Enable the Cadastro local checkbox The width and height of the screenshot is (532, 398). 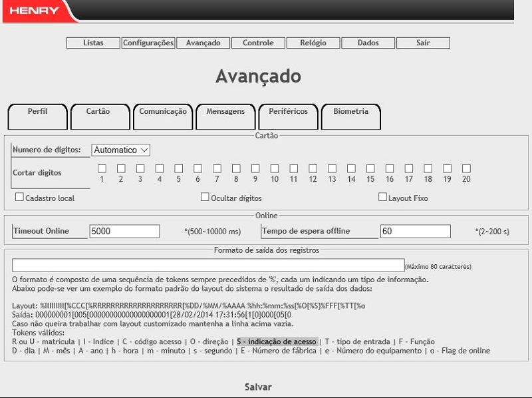click(19, 197)
